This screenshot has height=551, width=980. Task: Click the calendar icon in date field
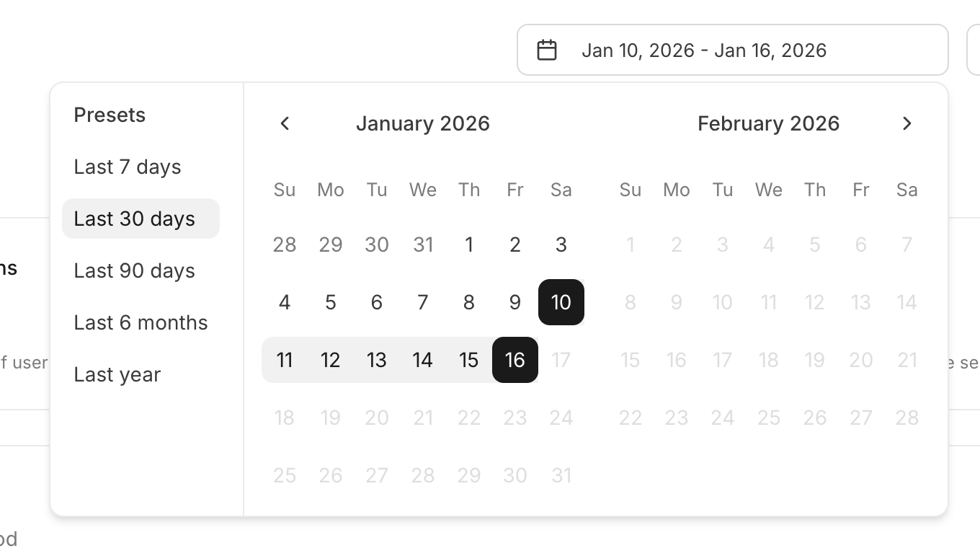(x=547, y=50)
